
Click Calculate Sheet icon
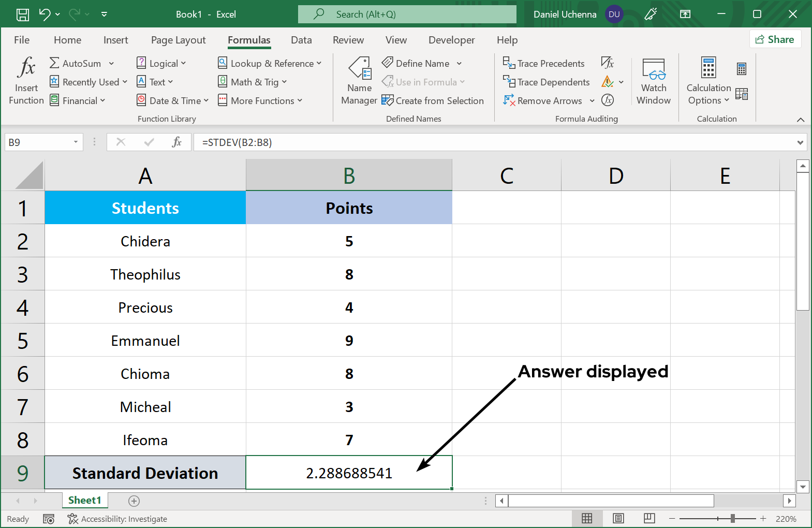pyautogui.click(x=742, y=94)
